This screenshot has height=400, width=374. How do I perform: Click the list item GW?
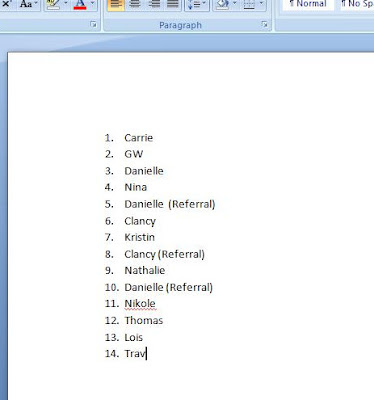(134, 154)
